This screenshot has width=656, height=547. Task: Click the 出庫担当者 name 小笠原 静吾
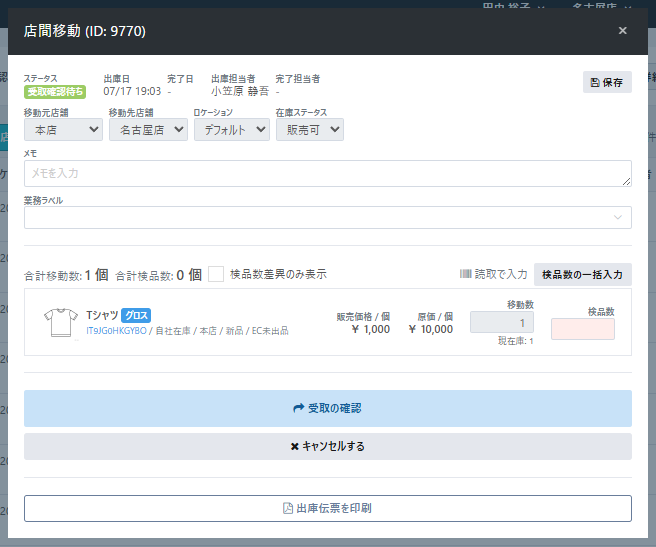pos(240,91)
